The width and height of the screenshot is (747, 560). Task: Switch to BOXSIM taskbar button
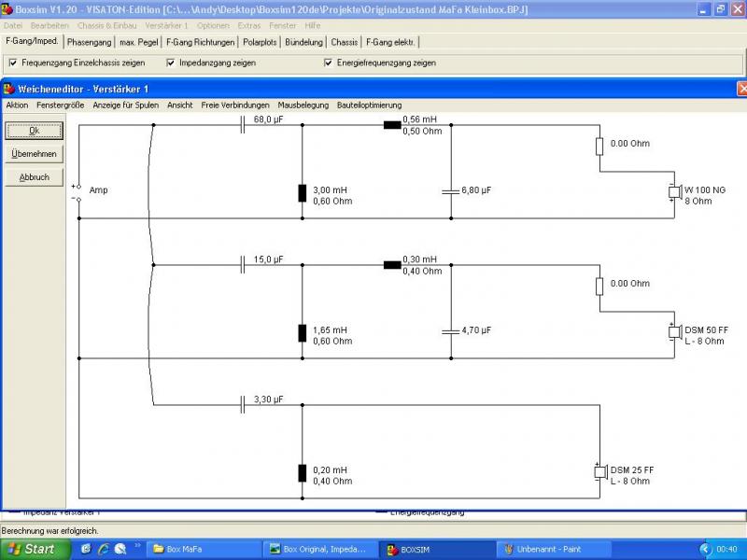pos(437,549)
